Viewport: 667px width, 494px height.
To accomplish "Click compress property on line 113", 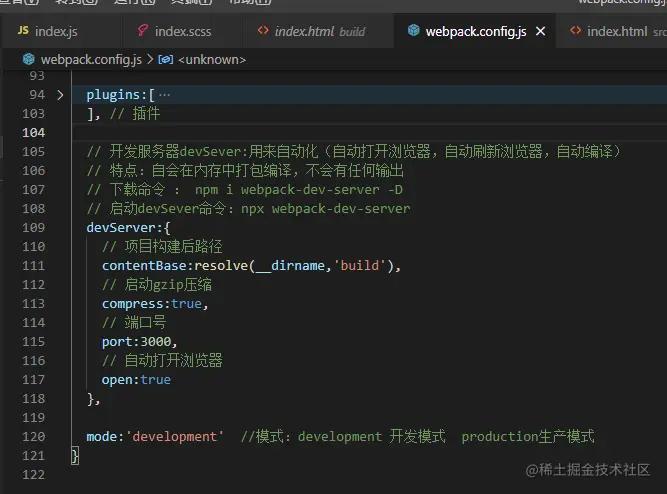I will 133,304.
